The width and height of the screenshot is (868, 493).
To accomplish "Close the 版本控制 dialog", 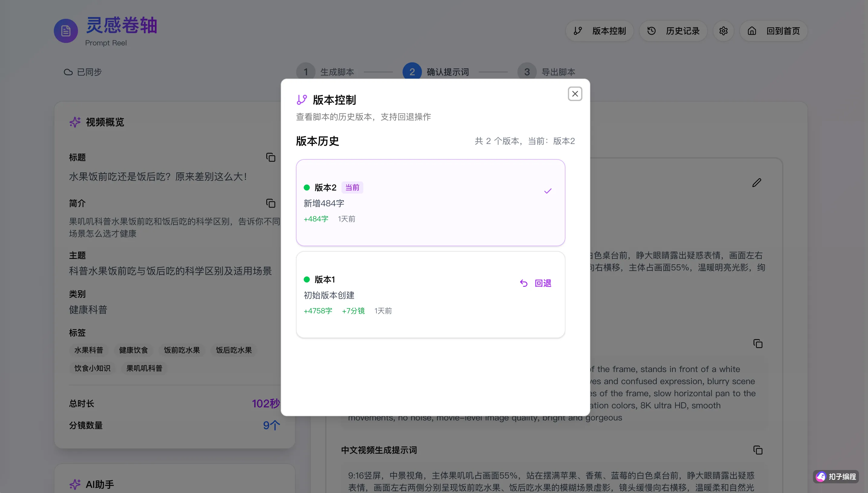I will 575,94.
